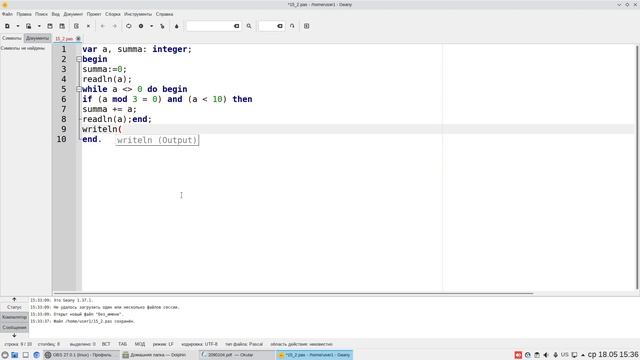Click the New file toolbar icon
Image resolution: width=640 pixels, height=360 pixels.
pyautogui.click(x=7, y=26)
